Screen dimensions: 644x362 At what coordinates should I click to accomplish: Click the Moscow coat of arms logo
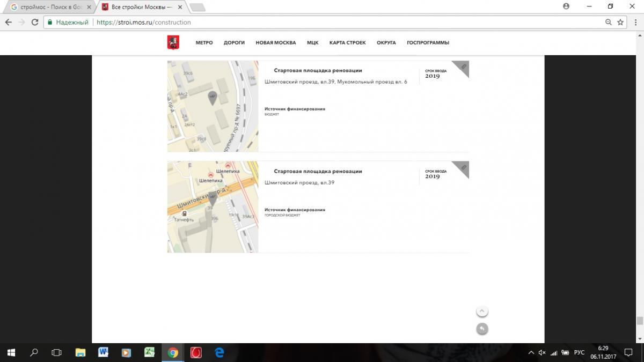[173, 43]
